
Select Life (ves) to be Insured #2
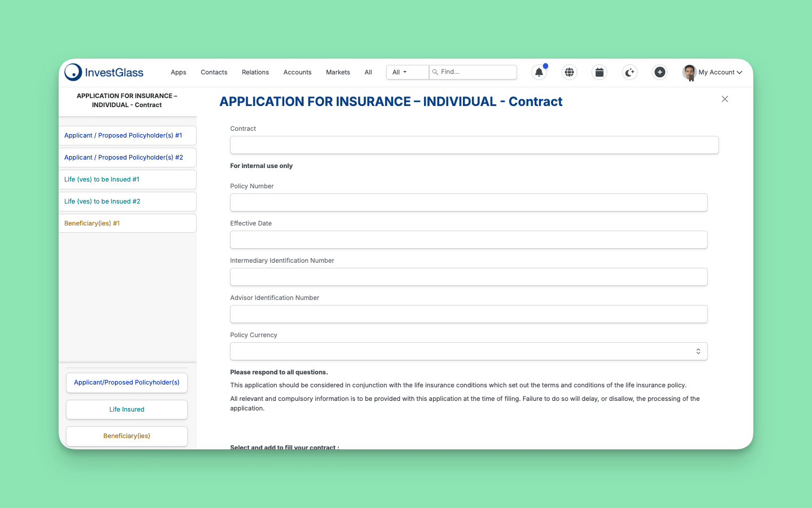(127, 201)
